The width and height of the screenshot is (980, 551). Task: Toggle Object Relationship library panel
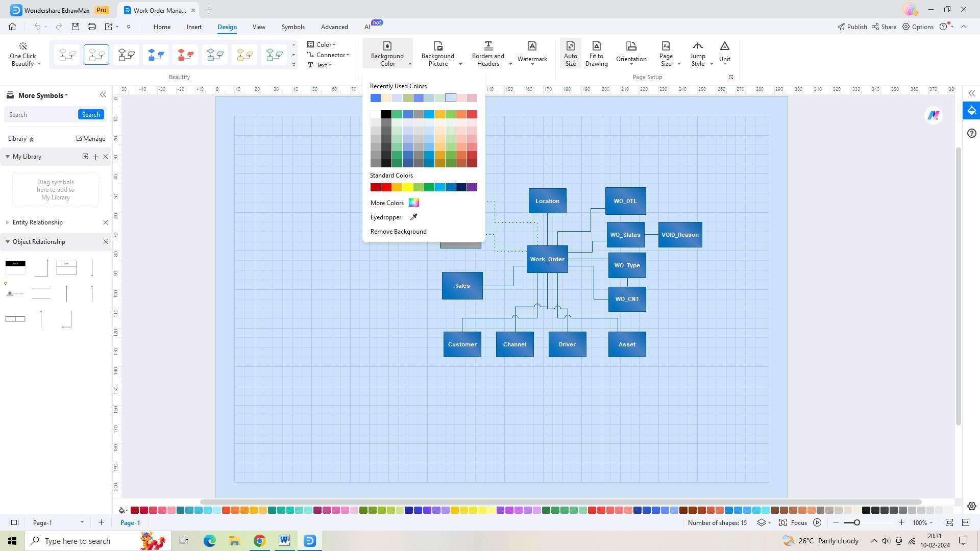click(x=8, y=241)
